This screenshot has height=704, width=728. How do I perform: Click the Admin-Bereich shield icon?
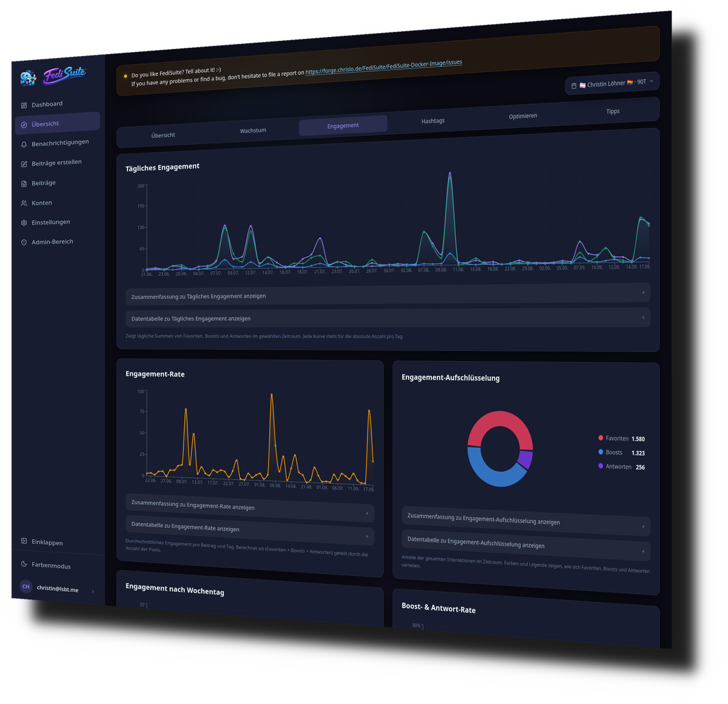(24, 242)
